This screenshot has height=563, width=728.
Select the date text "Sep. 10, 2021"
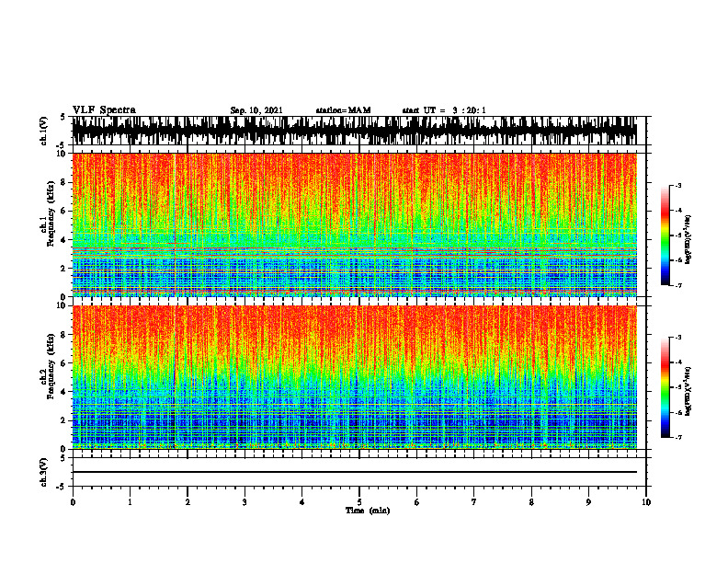coord(256,110)
